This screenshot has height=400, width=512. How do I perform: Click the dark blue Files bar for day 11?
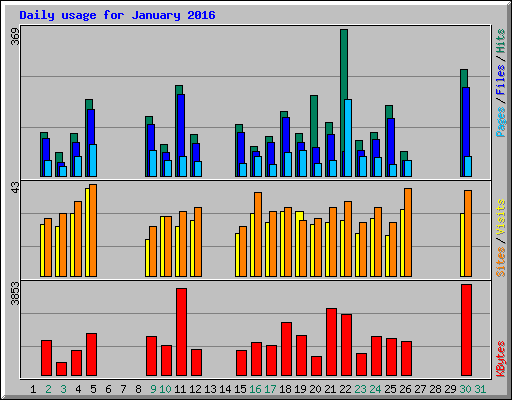click(x=181, y=125)
